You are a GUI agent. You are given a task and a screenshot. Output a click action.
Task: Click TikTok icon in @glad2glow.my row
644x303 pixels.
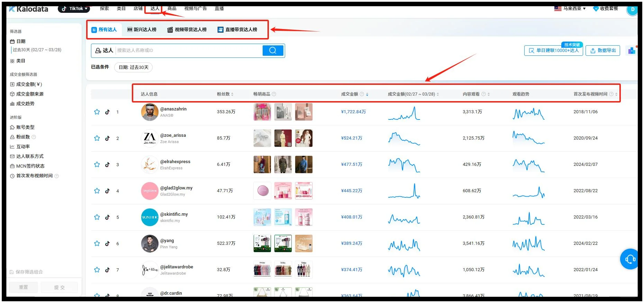click(107, 191)
